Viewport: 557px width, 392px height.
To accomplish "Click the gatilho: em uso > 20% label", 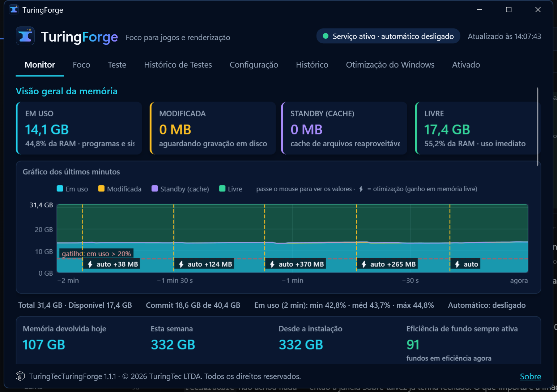I will (96, 254).
